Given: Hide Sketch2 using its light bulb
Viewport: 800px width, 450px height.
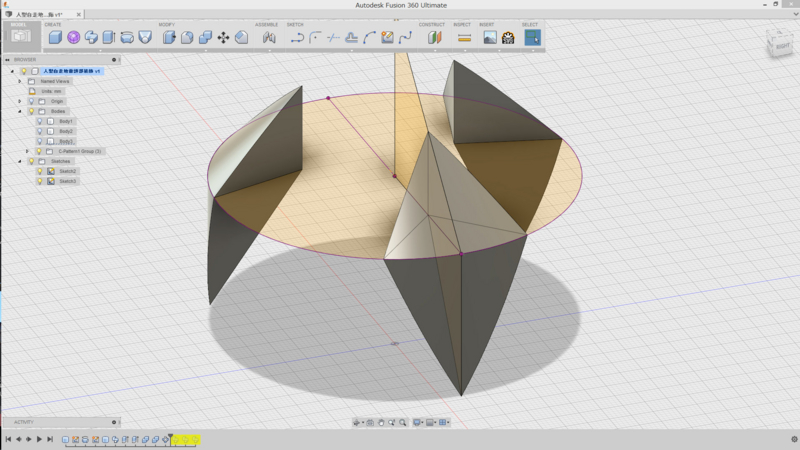Looking at the screenshot, I should coord(40,171).
